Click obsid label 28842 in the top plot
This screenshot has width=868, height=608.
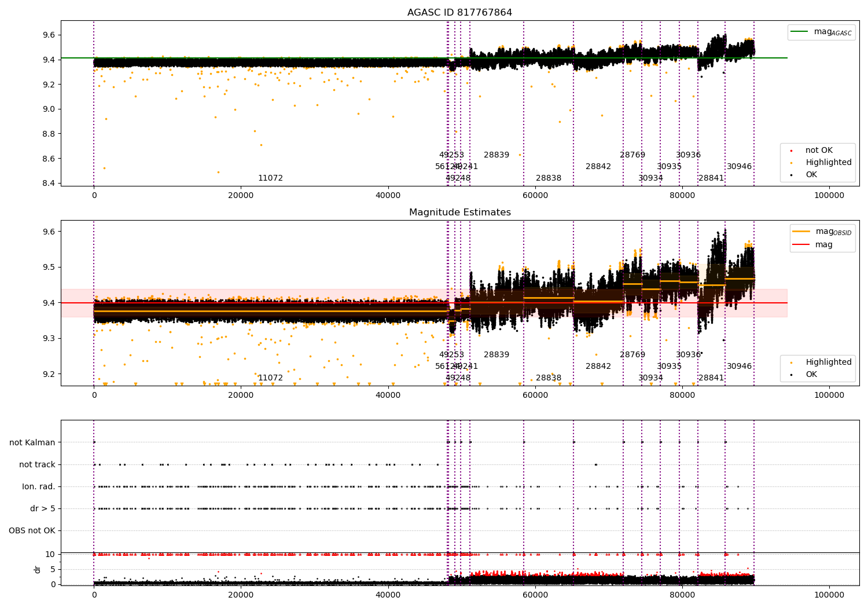point(598,167)
